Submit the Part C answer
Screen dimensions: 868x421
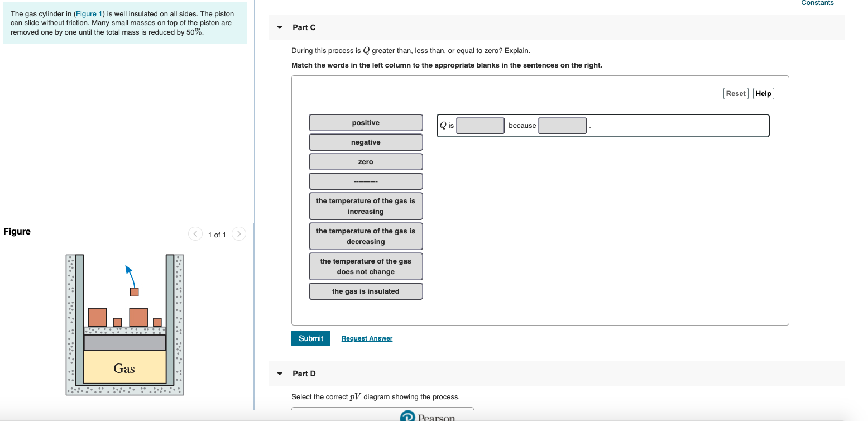[310, 338]
